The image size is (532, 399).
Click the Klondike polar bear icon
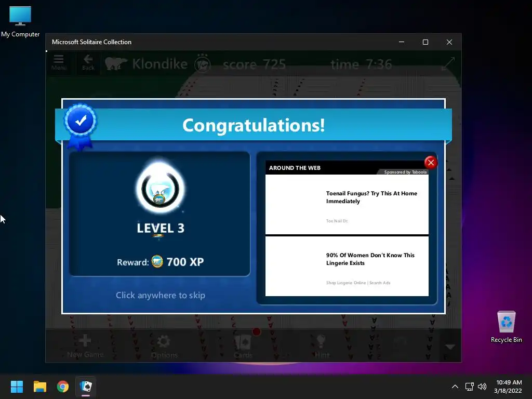[116, 64]
